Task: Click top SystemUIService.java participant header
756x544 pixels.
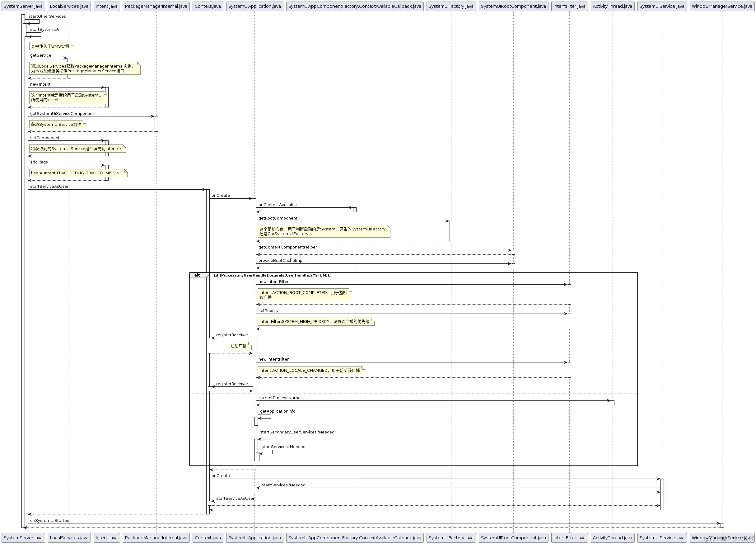Action: tap(662, 6)
